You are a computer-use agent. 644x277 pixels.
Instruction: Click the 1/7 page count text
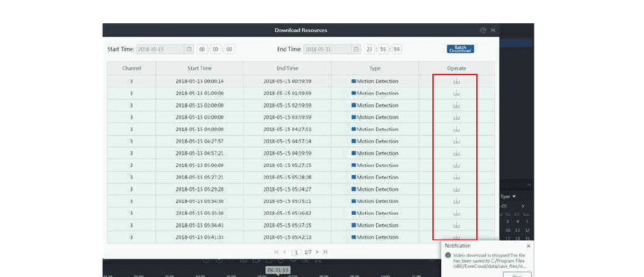pos(308,252)
